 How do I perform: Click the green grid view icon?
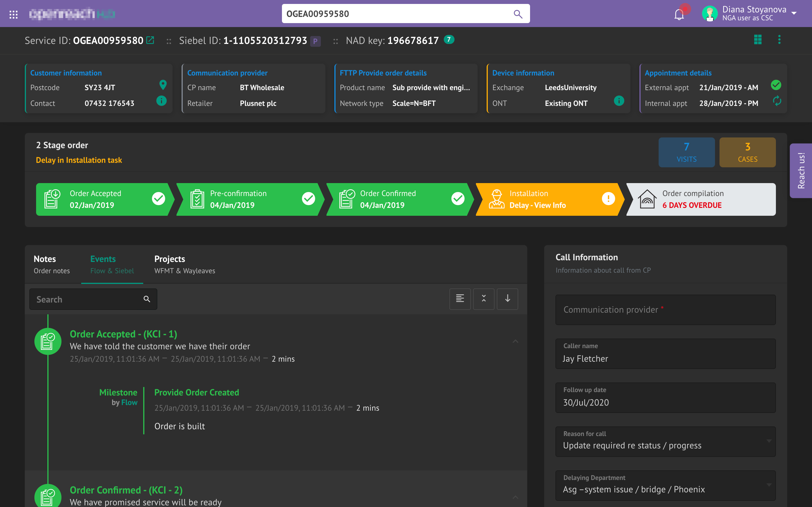[x=758, y=39]
